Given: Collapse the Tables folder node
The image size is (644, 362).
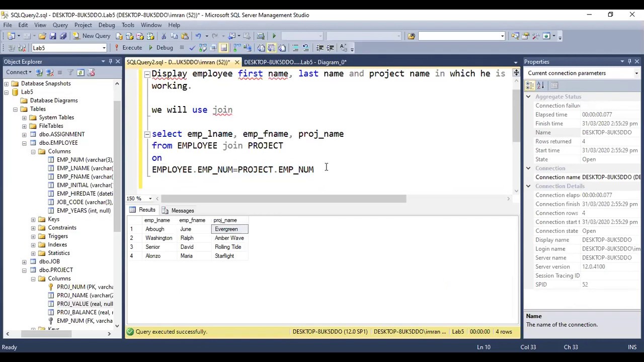Looking at the screenshot, I should coord(16,109).
